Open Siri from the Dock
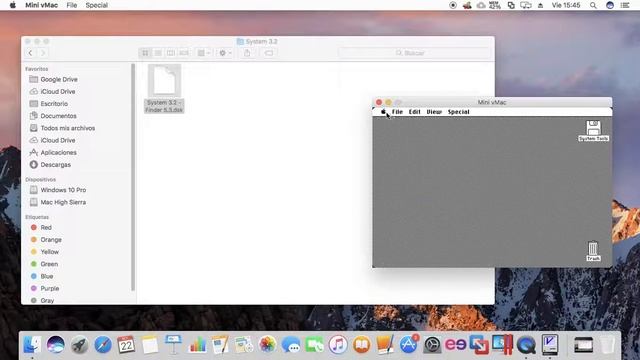 point(56,345)
